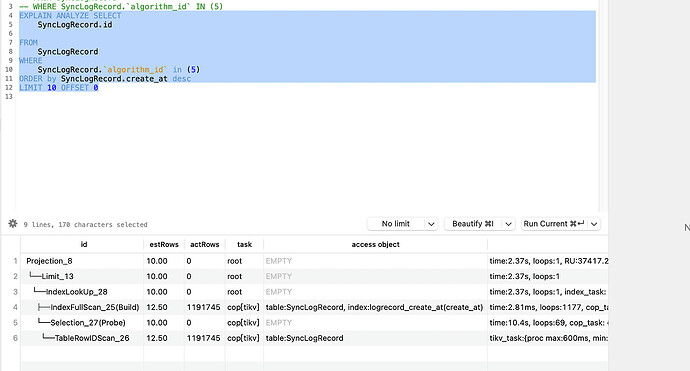Viewport: 690px width, 371px height.
Task: Click the selection status text
Action: coord(85,224)
